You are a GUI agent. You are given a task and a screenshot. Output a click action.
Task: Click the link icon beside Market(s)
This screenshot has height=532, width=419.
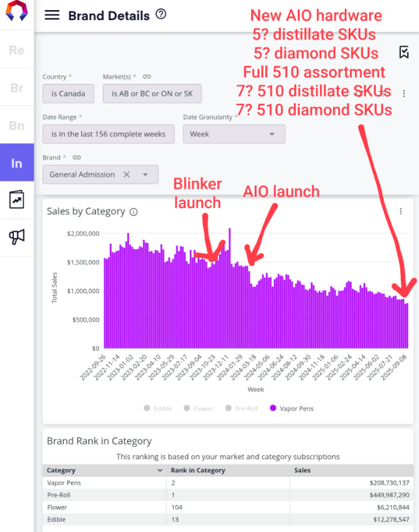[x=147, y=76]
